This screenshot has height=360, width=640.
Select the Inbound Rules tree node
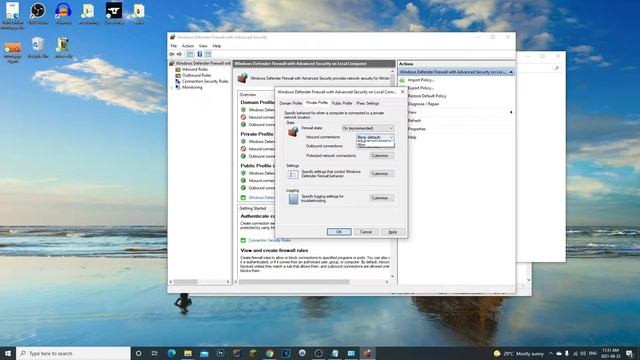(x=195, y=69)
